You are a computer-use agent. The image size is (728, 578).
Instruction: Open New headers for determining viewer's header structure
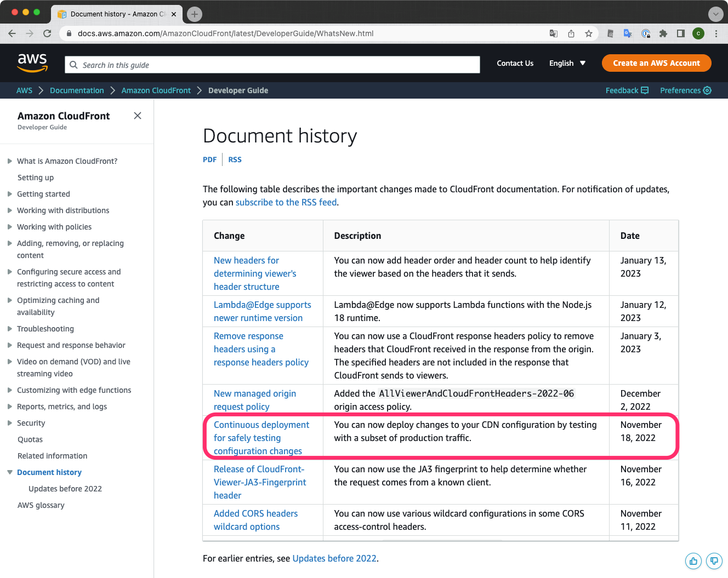(255, 273)
